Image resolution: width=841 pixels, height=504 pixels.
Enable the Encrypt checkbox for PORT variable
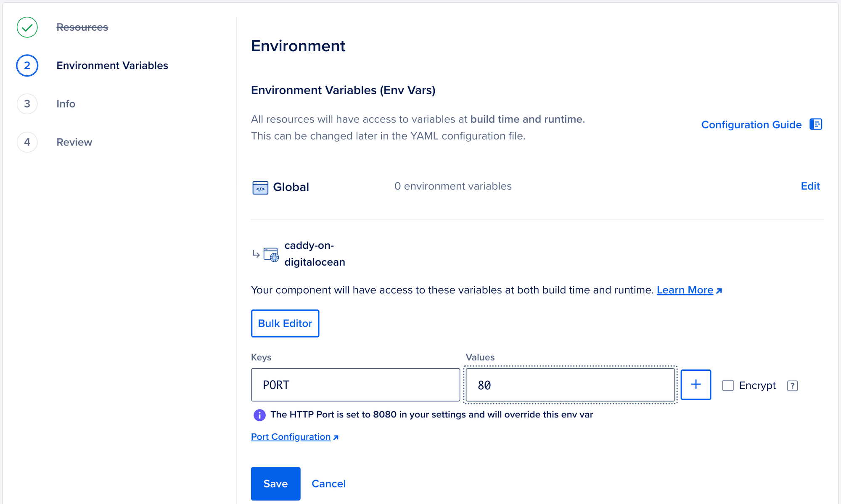pos(727,385)
